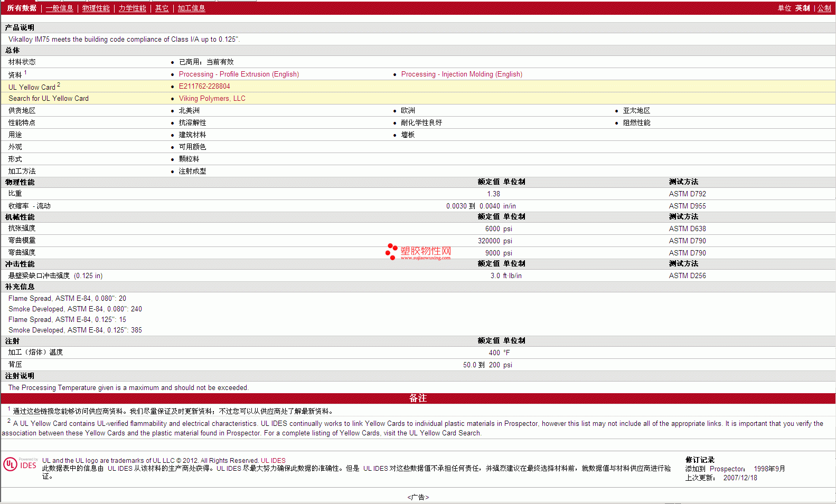Click the 弯曲模量 value 320000
The height and width of the screenshot is (504, 836).
[489, 241]
